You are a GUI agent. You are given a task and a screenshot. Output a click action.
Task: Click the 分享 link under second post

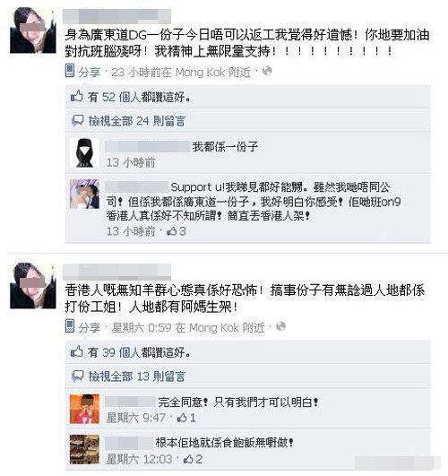pos(90,327)
